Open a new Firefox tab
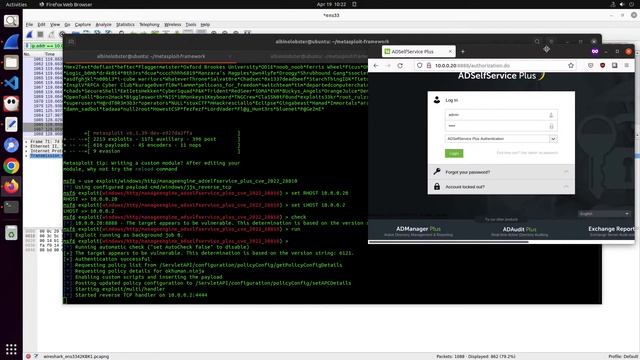Screen dimensions: 640x360 coord(462,51)
